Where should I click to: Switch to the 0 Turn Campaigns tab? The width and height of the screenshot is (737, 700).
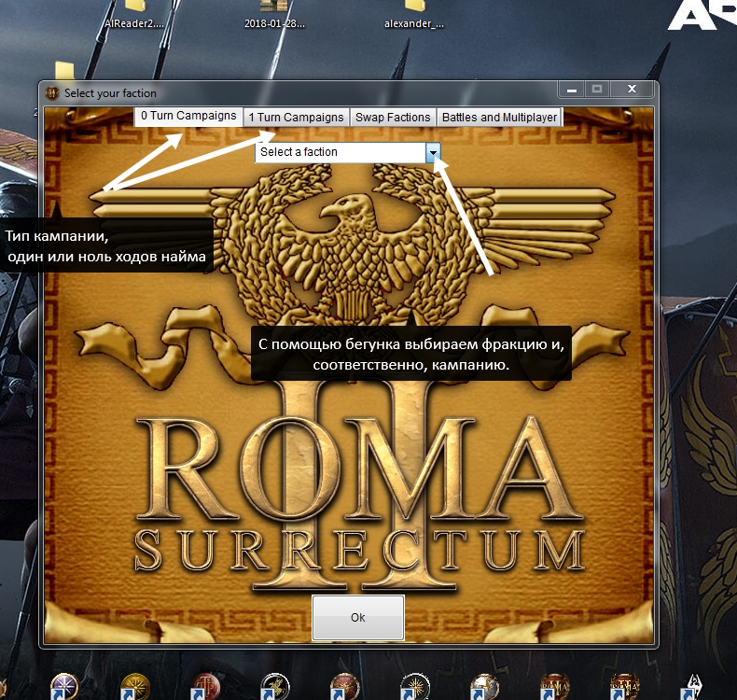coord(188,116)
